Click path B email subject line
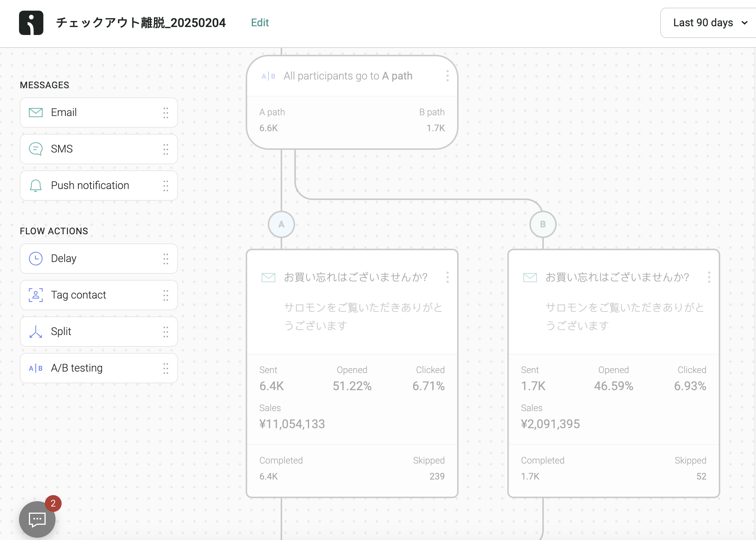This screenshot has width=756, height=540. click(617, 277)
